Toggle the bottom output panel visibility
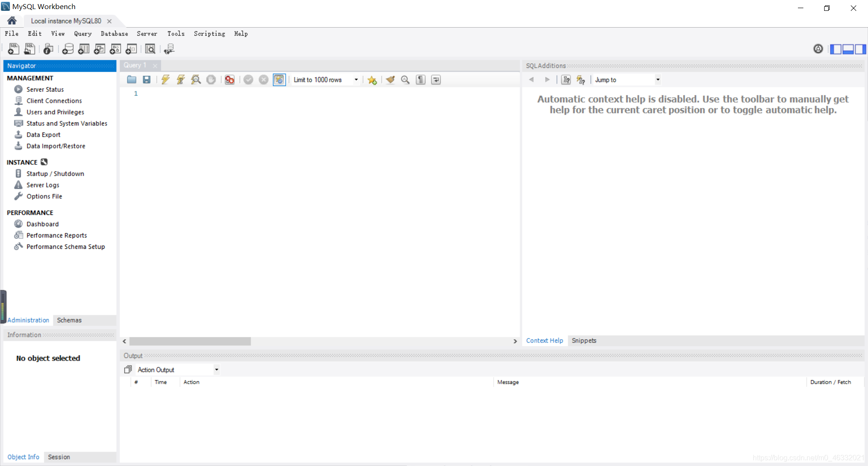The height and width of the screenshot is (466, 868). (848, 49)
